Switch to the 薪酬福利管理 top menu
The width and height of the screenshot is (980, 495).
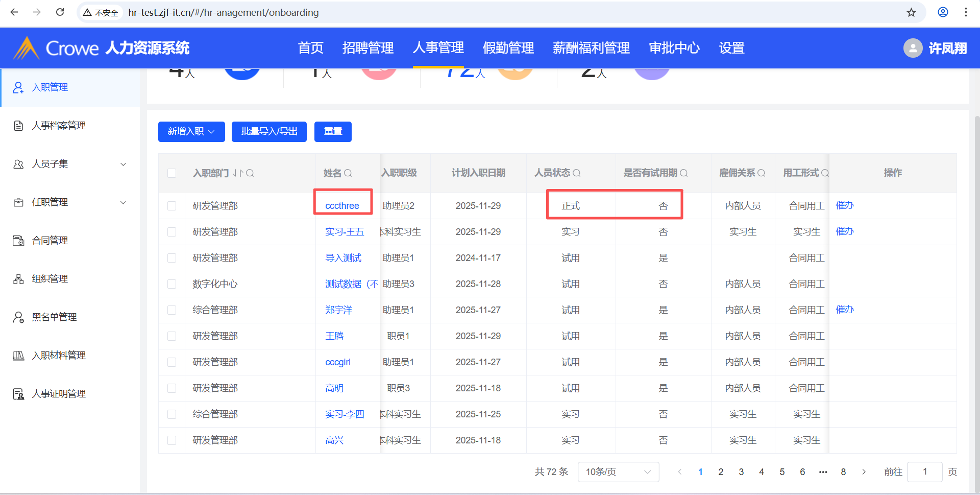[x=591, y=48]
